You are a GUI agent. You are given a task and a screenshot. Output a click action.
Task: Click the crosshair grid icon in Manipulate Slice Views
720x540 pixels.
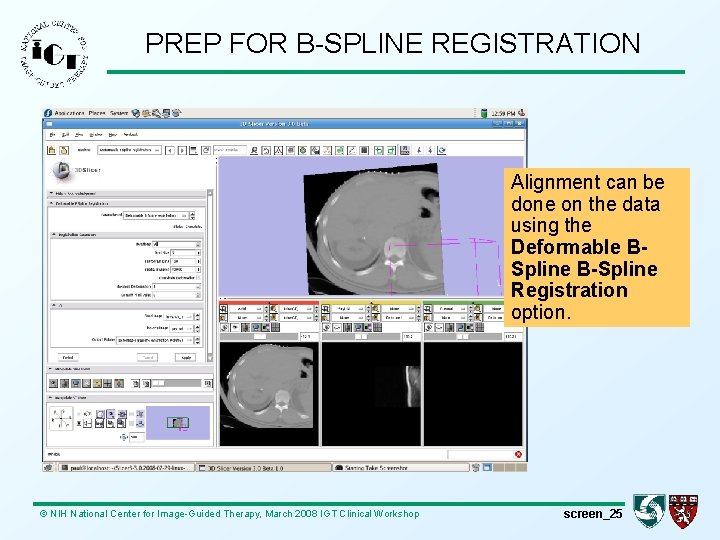(107, 383)
